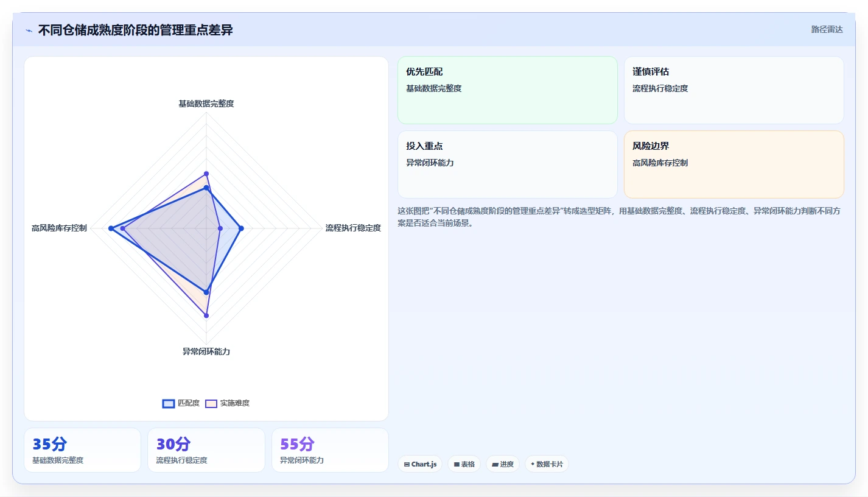This screenshot has width=868, height=497.
Task: Click the 匹配度 data point on 高风险库存控制 axis
Action: (111, 228)
